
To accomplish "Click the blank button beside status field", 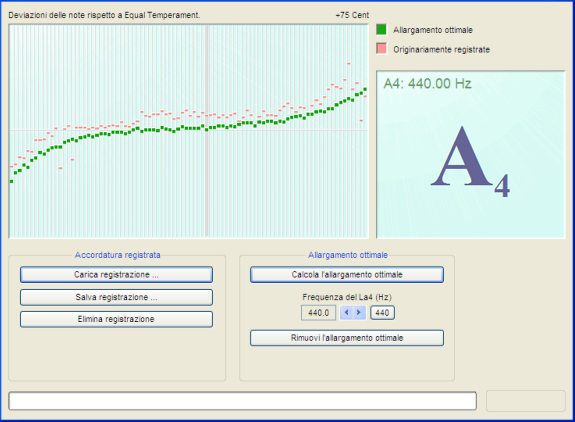I will coord(525,401).
